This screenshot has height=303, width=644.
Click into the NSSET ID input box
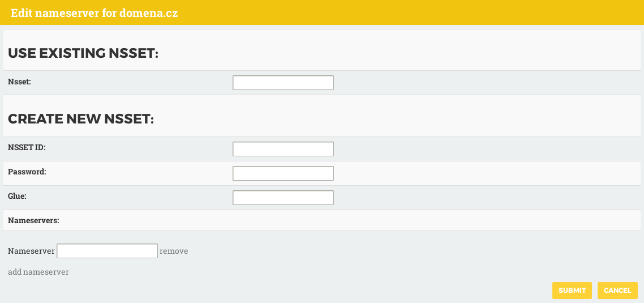[283, 149]
